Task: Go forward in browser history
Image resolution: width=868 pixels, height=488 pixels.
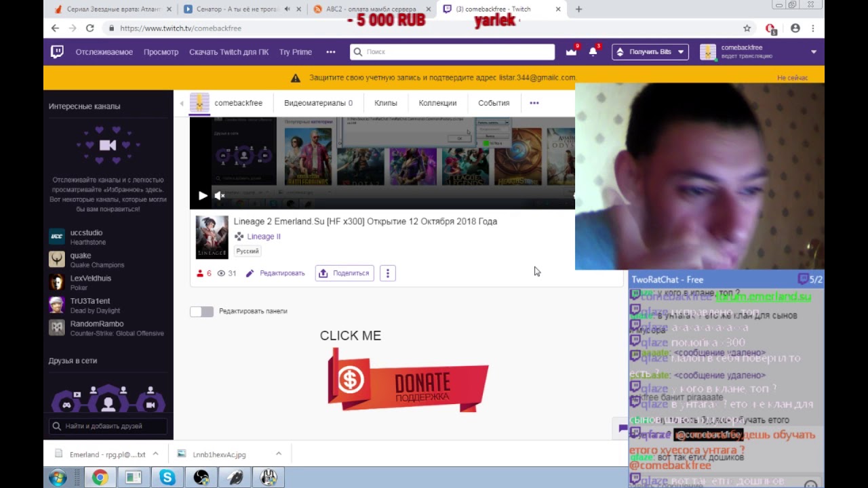Action: [73, 28]
